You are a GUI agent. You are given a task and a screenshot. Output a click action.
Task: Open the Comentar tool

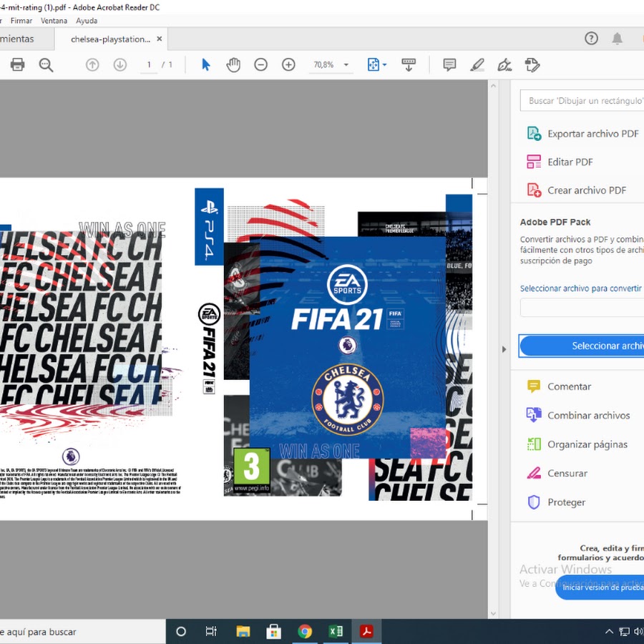pos(559,386)
